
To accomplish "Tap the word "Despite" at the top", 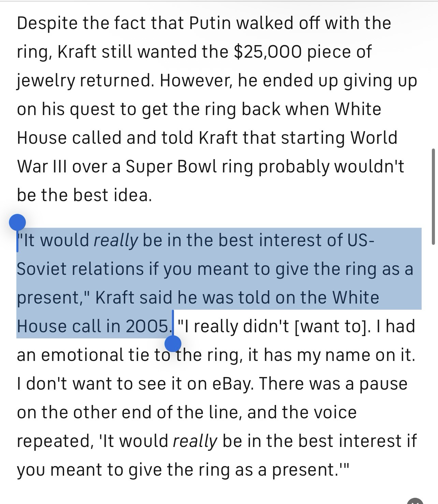I will [x=47, y=23].
